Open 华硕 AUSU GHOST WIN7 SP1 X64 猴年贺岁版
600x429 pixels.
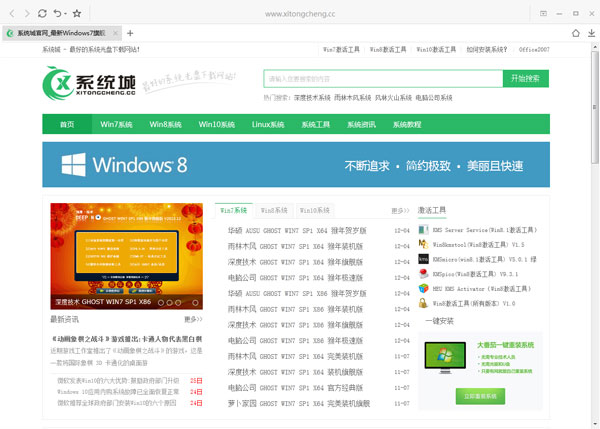(x=297, y=230)
